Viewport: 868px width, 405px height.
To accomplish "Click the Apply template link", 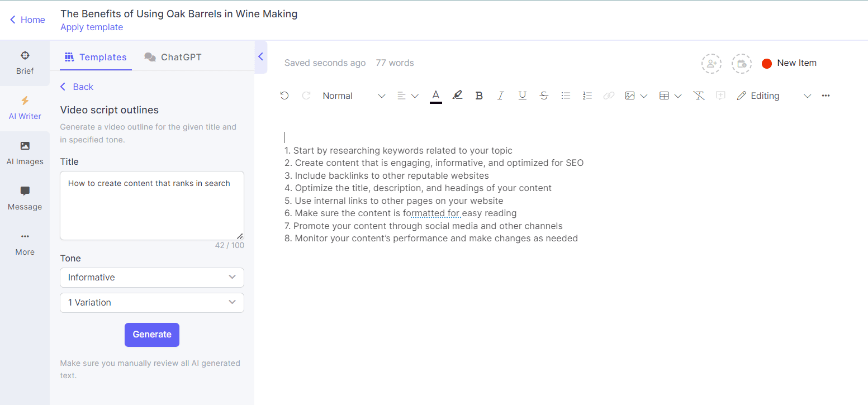I will coord(92,27).
